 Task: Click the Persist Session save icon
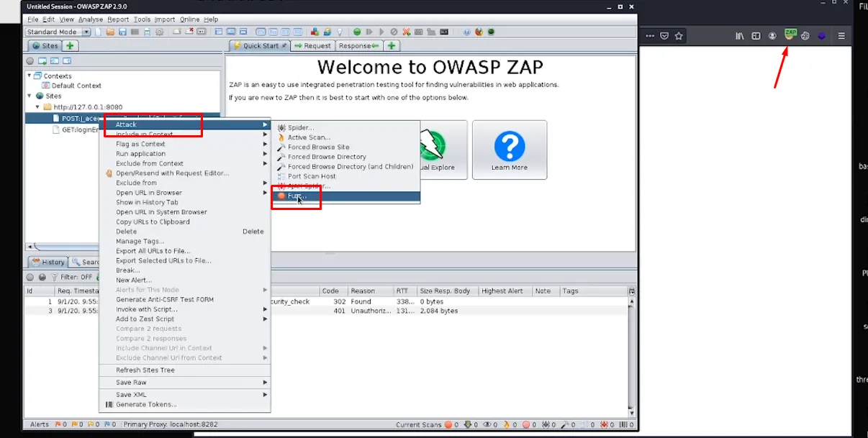(x=122, y=32)
